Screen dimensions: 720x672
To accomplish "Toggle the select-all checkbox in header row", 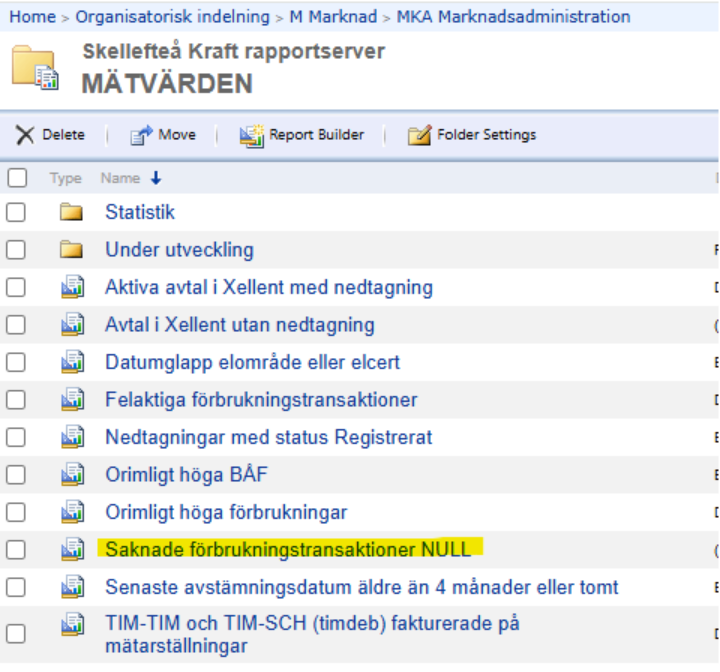I will pos(17,178).
